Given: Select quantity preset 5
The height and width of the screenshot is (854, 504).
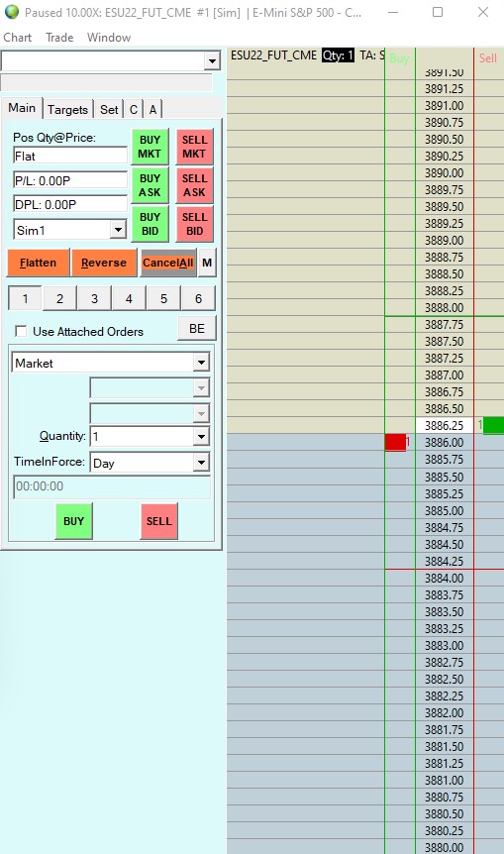Looking at the screenshot, I should coord(163,298).
